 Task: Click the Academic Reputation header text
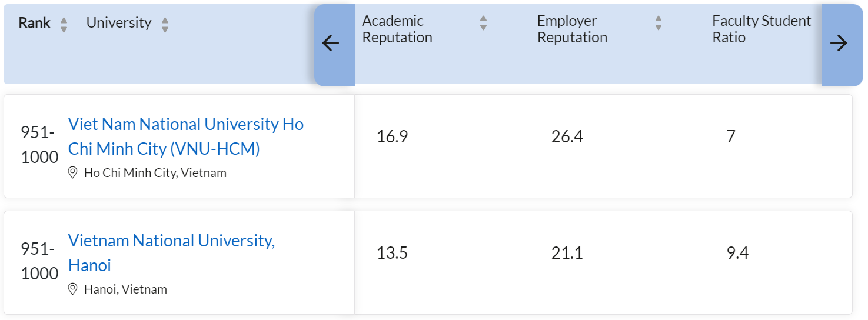[x=397, y=29]
